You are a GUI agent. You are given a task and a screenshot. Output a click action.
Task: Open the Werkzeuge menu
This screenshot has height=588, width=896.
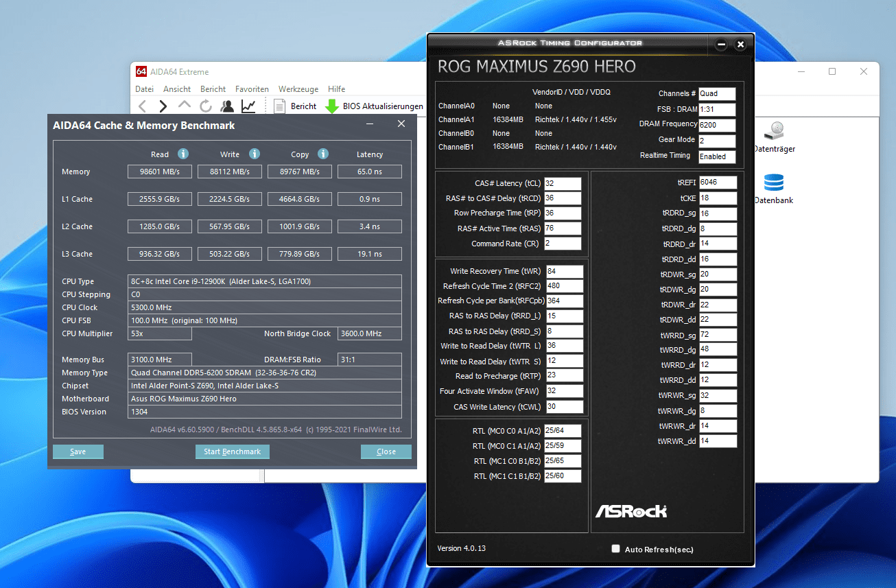tap(298, 89)
